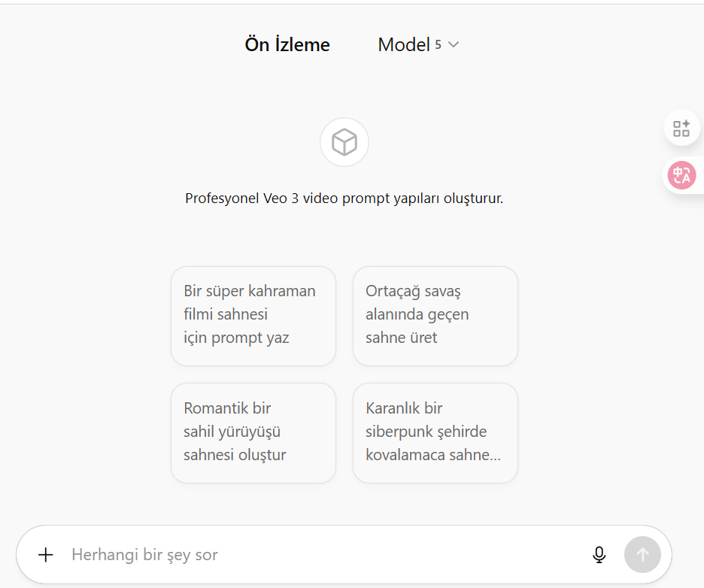Click the pink translate extension icon
704x588 pixels.
coord(681,175)
